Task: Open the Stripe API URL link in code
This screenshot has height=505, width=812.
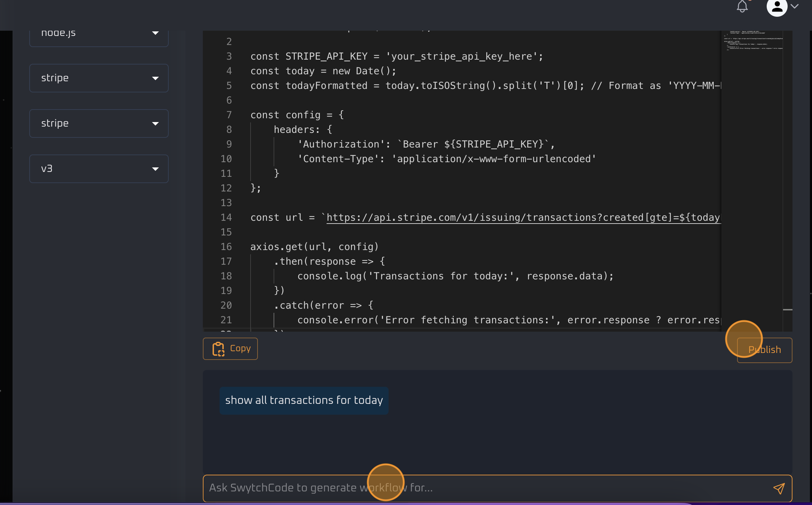Action: pyautogui.click(x=523, y=218)
